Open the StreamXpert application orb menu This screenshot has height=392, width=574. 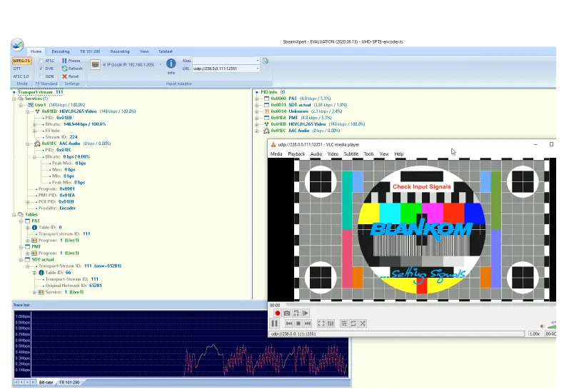click(x=17, y=45)
